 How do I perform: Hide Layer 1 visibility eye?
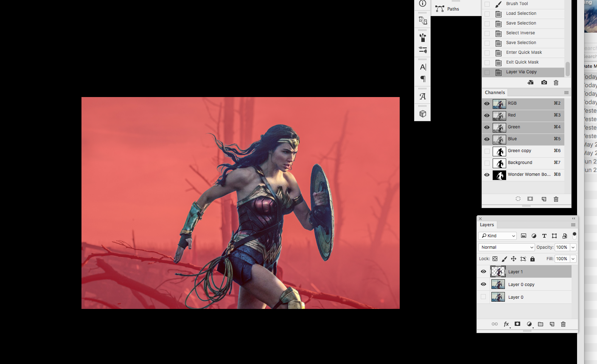pos(483,272)
